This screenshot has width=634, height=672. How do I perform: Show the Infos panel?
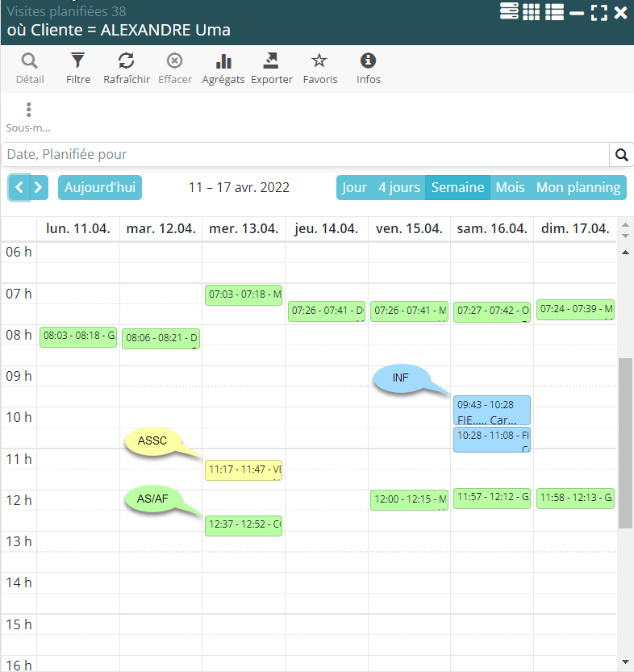pyautogui.click(x=368, y=68)
